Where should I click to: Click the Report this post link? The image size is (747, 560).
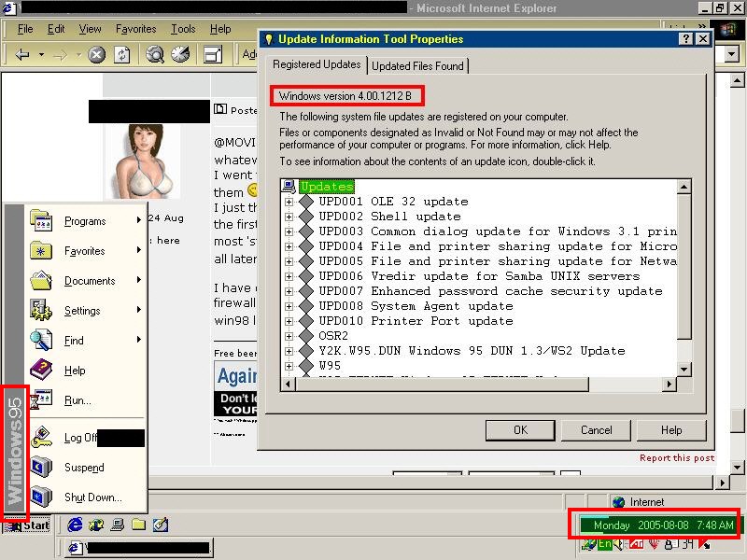[x=677, y=458]
